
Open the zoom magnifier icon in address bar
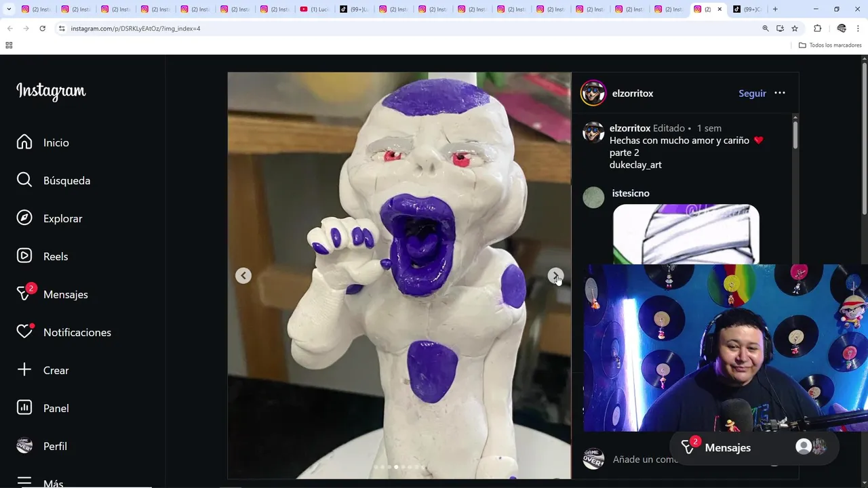click(x=766, y=28)
